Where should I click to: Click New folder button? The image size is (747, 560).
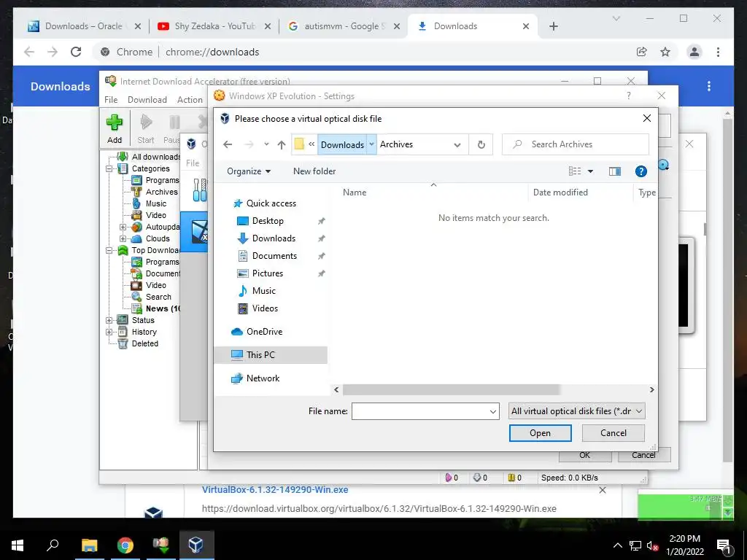314,171
